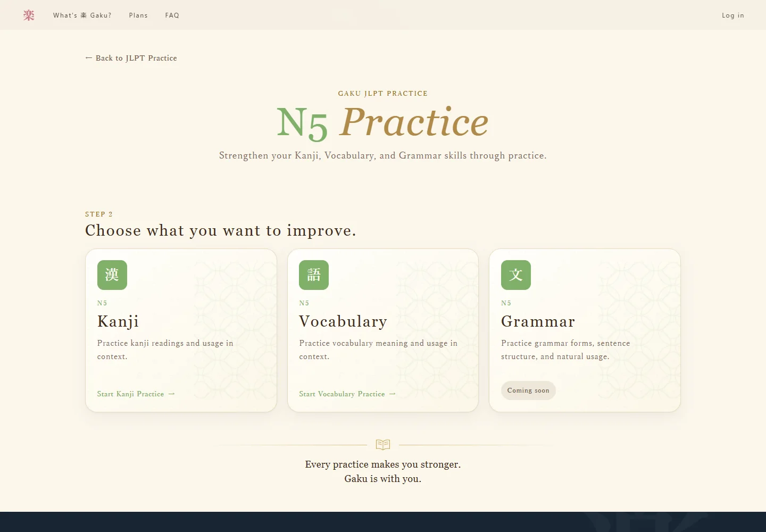This screenshot has width=766, height=532.
Task: Open the What's Gaku? page
Action: pos(82,15)
